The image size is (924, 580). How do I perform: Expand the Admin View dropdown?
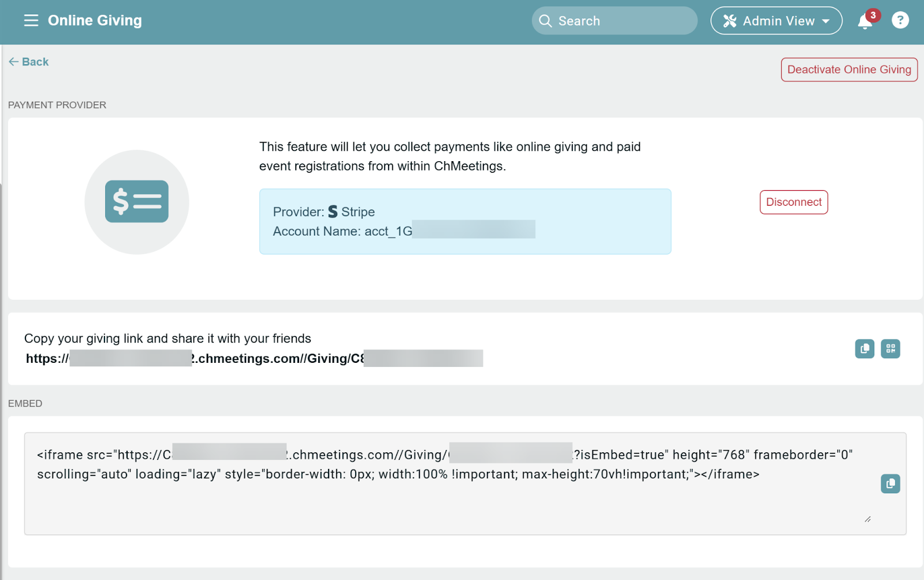click(776, 21)
